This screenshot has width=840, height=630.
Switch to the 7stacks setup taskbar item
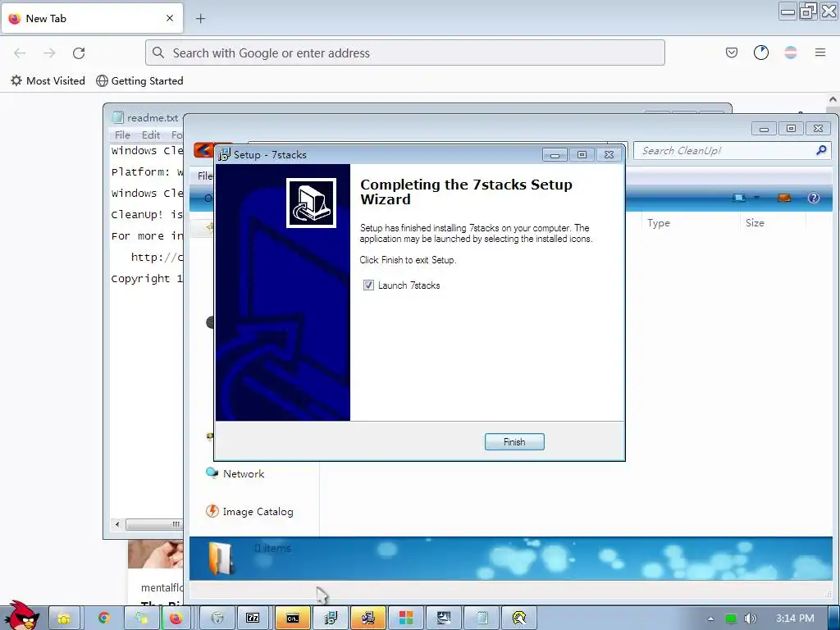click(331, 619)
